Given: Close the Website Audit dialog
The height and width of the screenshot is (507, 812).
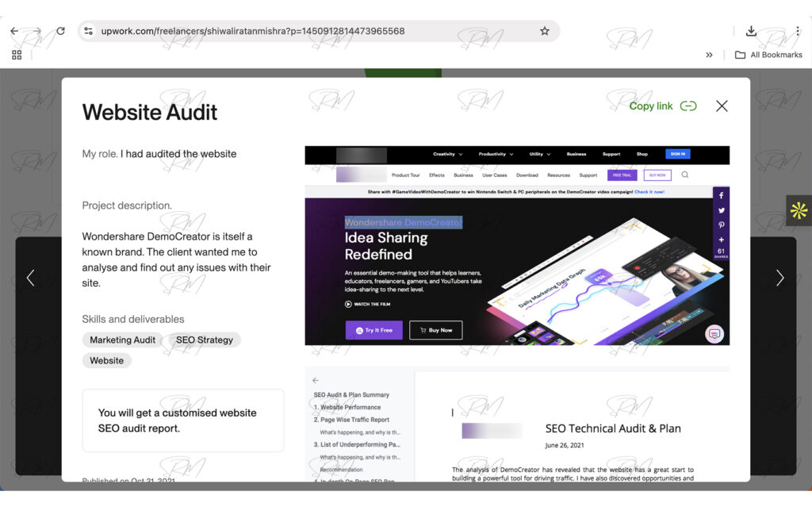Looking at the screenshot, I should (x=722, y=106).
